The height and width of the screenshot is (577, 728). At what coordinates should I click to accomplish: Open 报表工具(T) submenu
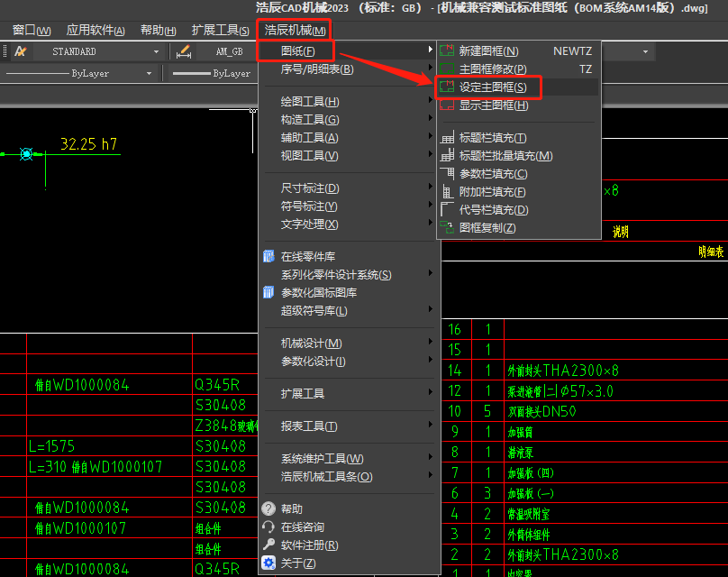pos(347,426)
